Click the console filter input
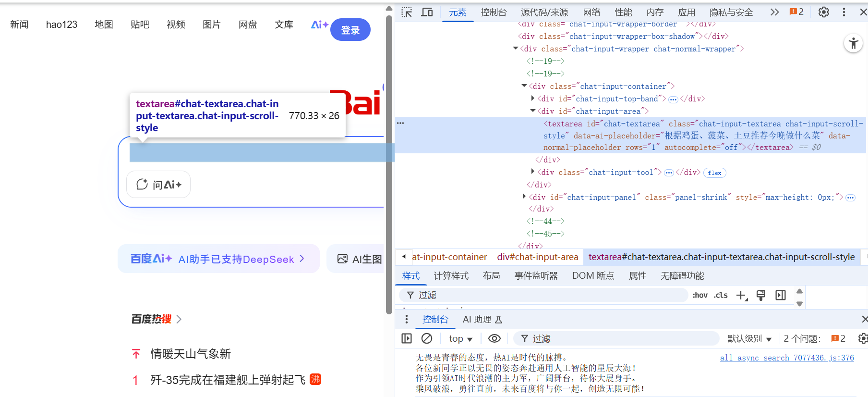The width and height of the screenshot is (868, 397). pyautogui.click(x=616, y=338)
